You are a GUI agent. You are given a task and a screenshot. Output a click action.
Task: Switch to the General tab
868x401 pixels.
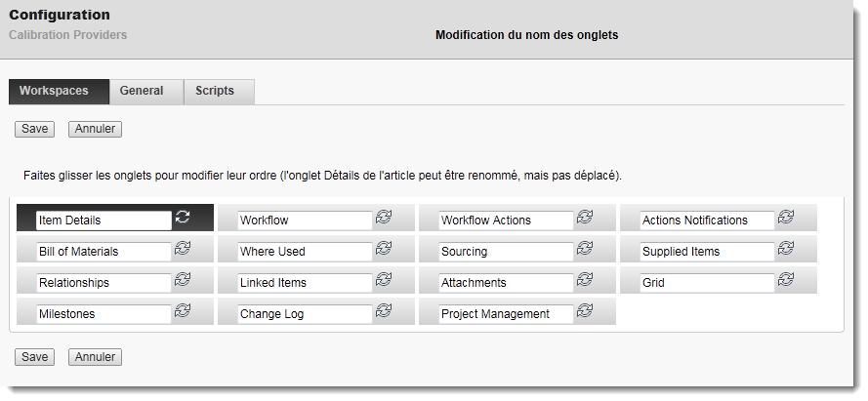pyautogui.click(x=142, y=91)
